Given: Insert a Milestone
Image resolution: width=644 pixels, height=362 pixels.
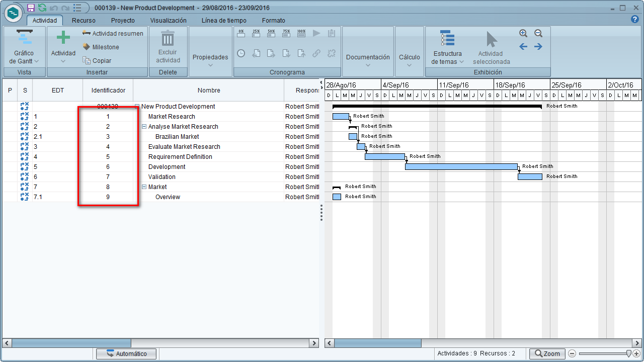Looking at the screenshot, I should 101,47.
